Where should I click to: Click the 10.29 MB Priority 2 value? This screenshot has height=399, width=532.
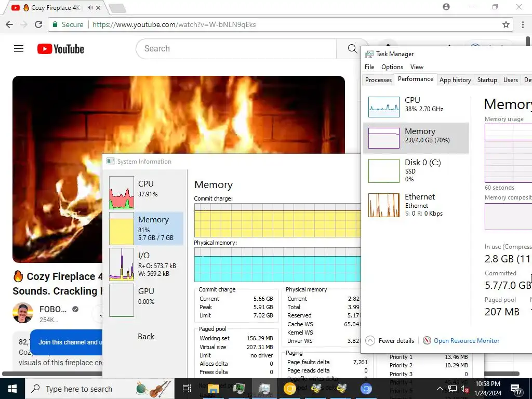click(x=456, y=365)
